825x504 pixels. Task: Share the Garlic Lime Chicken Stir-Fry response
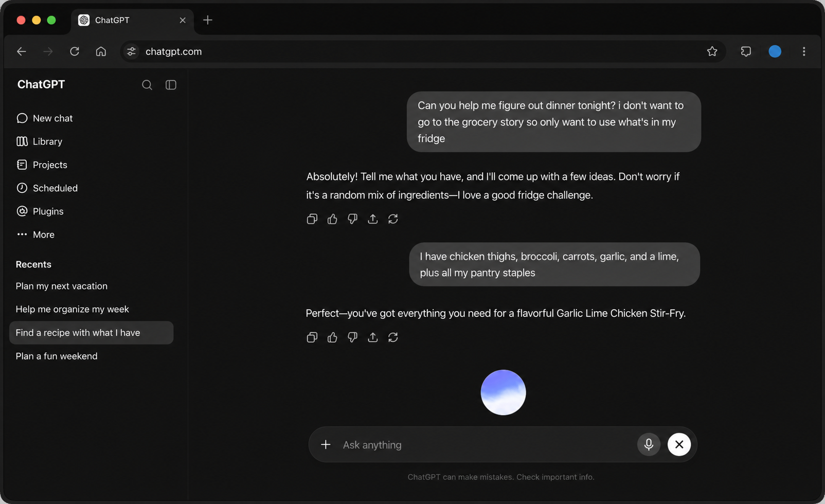coord(373,337)
